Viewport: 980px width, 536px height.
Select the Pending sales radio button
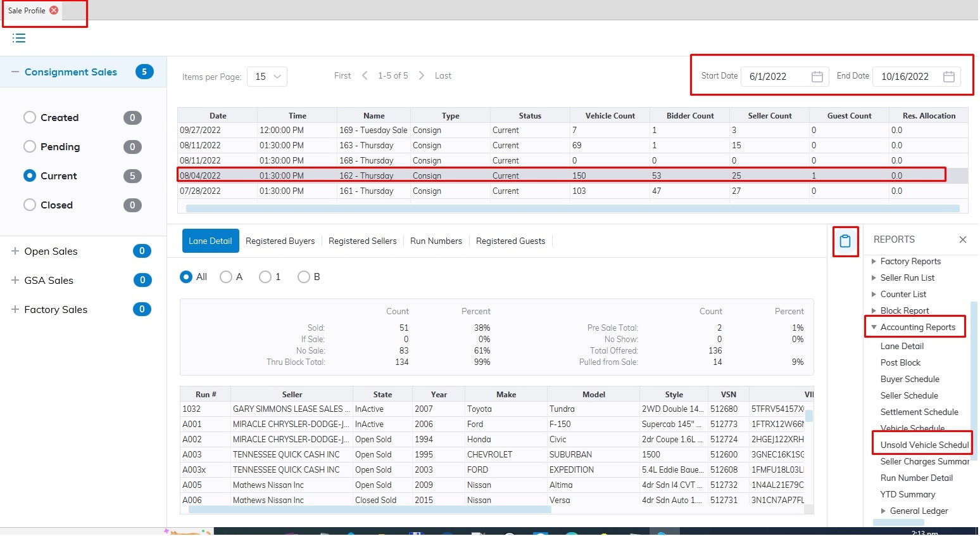[x=30, y=147]
